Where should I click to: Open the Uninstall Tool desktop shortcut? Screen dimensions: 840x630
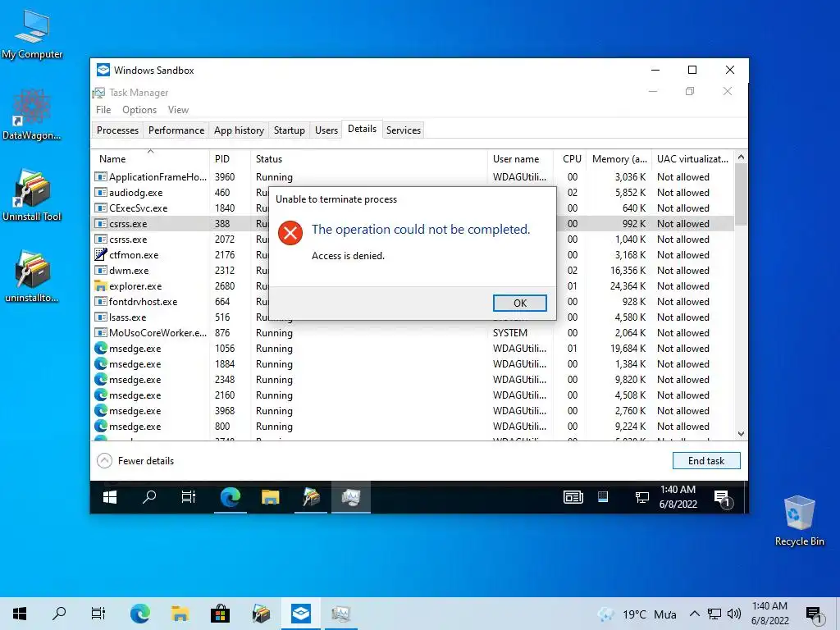32,195
